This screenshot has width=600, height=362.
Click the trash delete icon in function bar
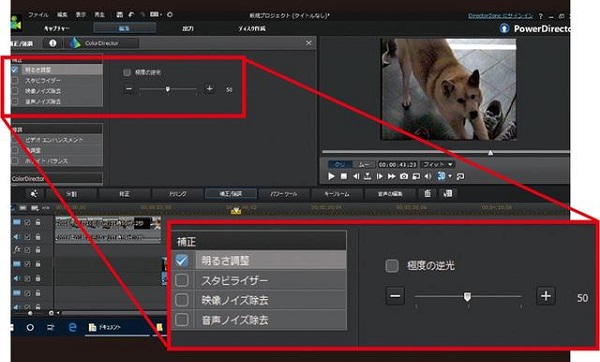[427, 194]
